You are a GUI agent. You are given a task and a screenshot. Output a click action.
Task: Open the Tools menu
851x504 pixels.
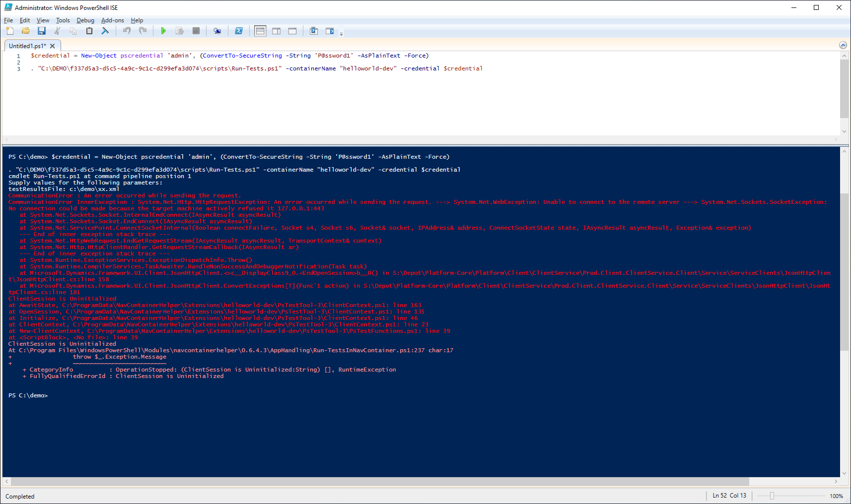63,20
